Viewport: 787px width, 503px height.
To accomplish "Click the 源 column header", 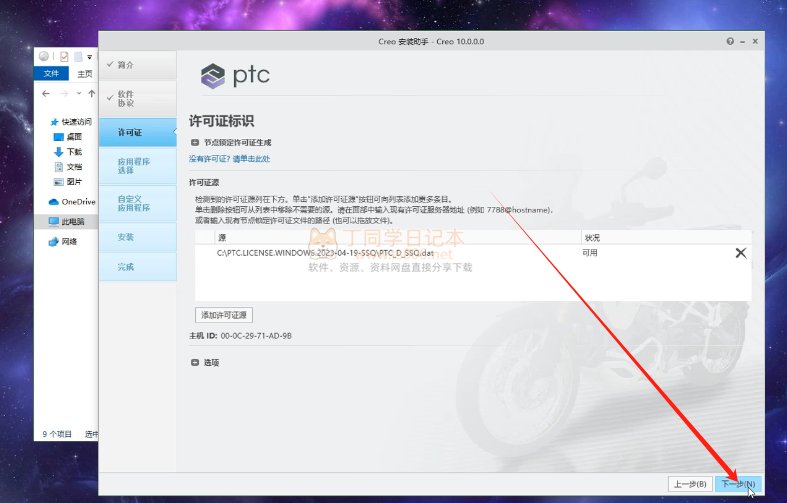I will [398, 237].
